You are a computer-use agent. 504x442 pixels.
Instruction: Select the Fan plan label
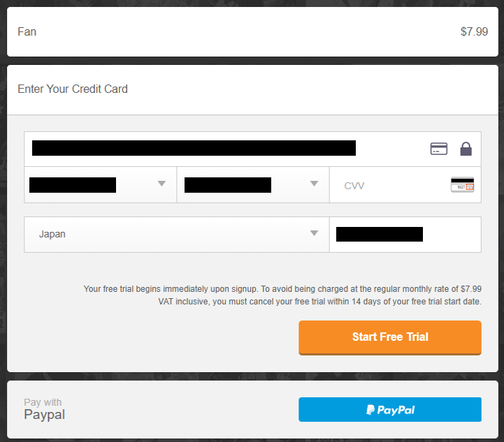click(27, 32)
